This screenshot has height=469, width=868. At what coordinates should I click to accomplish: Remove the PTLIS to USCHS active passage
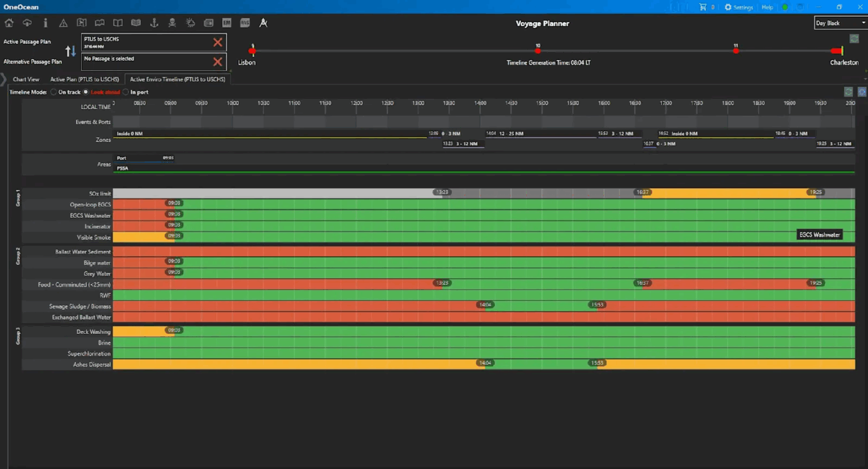[x=218, y=42]
